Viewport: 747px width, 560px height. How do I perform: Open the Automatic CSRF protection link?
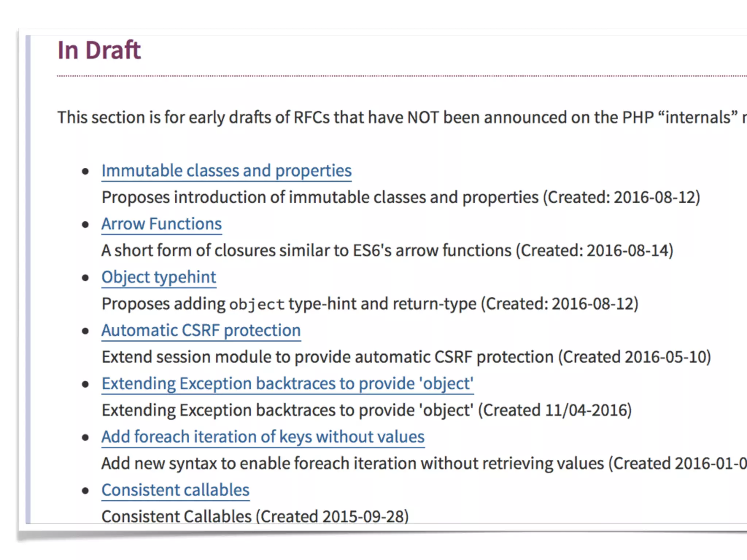(x=201, y=331)
